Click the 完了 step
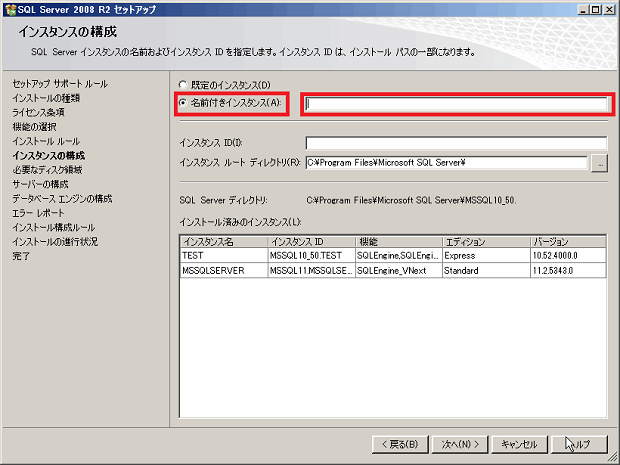 (21, 256)
